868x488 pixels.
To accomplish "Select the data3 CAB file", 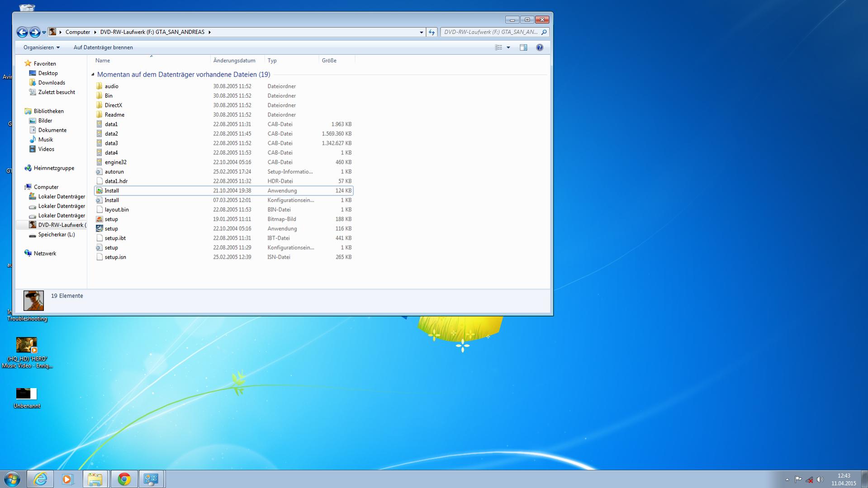I will (x=223, y=143).
